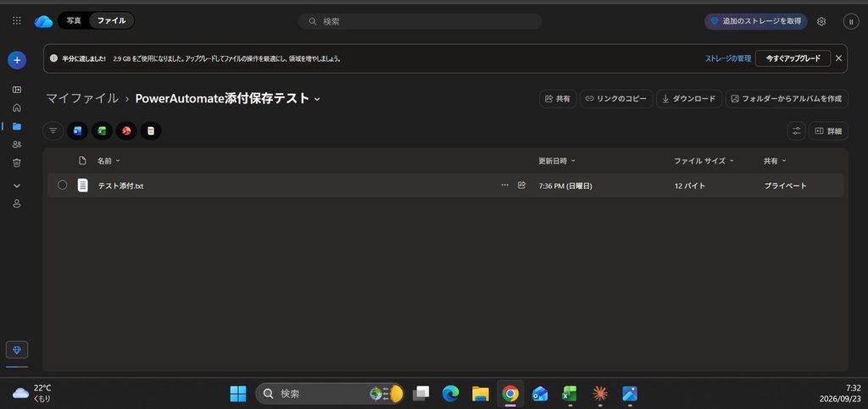This screenshot has height=409, width=868.
Task: Click the 検索 search field
Action: click(420, 21)
